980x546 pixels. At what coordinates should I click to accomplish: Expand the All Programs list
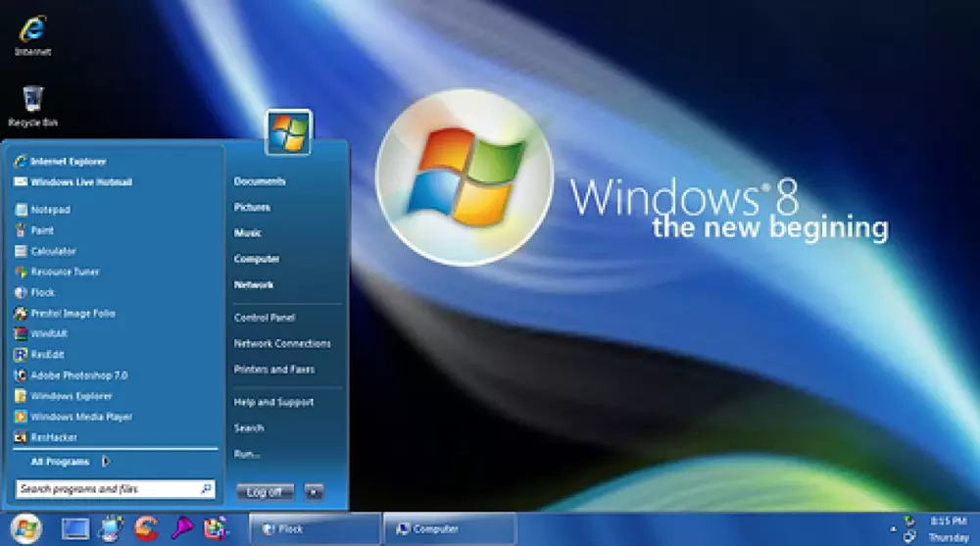click(61, 462)
